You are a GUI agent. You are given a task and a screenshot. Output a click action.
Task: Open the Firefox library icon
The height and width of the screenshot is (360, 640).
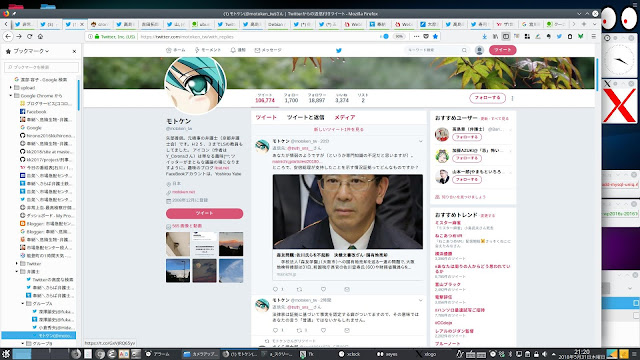(495, 36)
